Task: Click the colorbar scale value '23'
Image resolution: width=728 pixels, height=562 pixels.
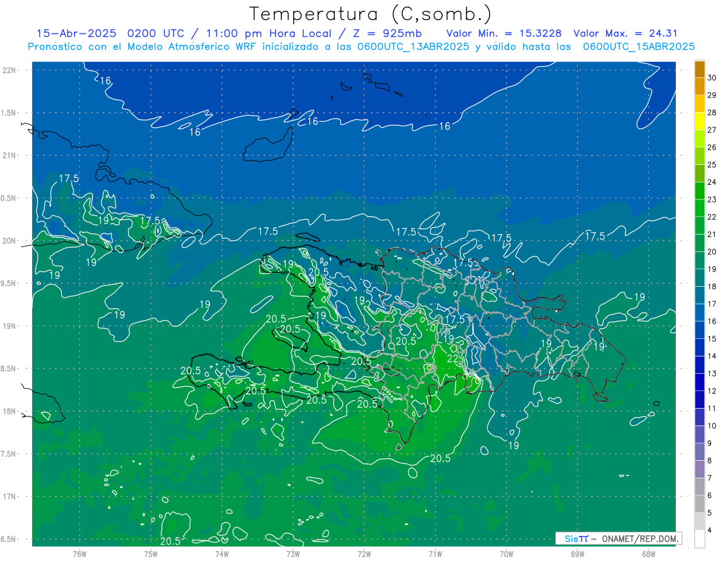Action: click(x=712, y=199)
